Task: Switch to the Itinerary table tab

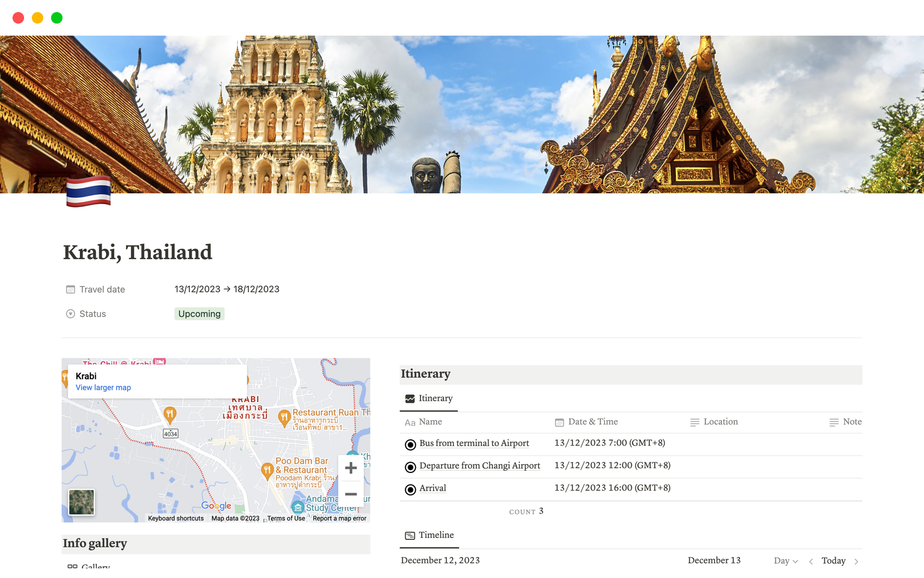Action: pos(429,398)
